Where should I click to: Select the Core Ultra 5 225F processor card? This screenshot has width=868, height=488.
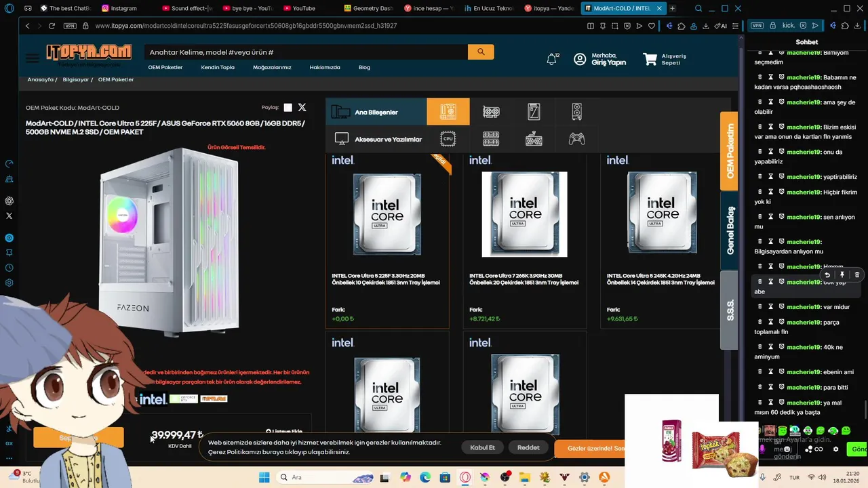387,241
